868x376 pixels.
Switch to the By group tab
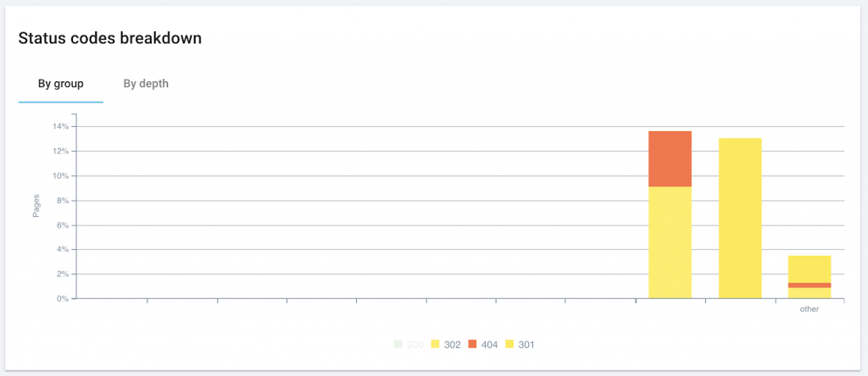pyautogui.click(x=60, y=83)
